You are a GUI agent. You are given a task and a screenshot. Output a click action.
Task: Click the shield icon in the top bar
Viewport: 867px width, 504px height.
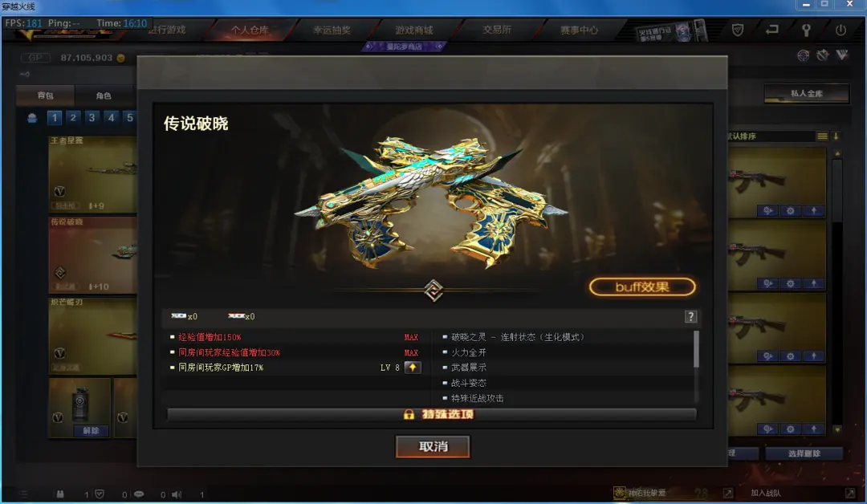pos(738,30)
